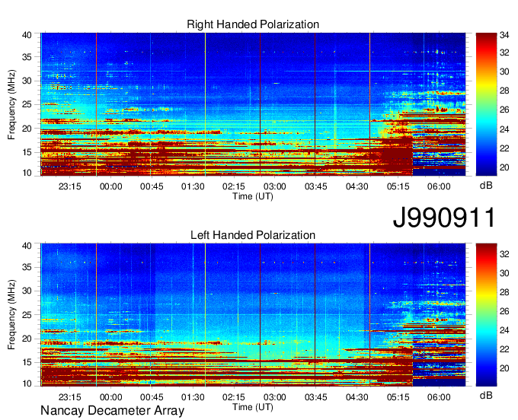Click Right Handed plot's "Frequency (MHz)" axis label

pos(11,104)
